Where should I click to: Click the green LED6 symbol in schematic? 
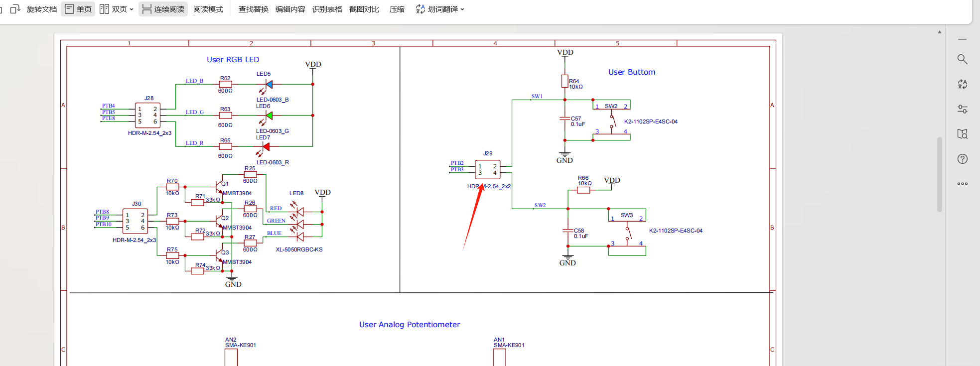pyautogui.click(x=268, y=116)
